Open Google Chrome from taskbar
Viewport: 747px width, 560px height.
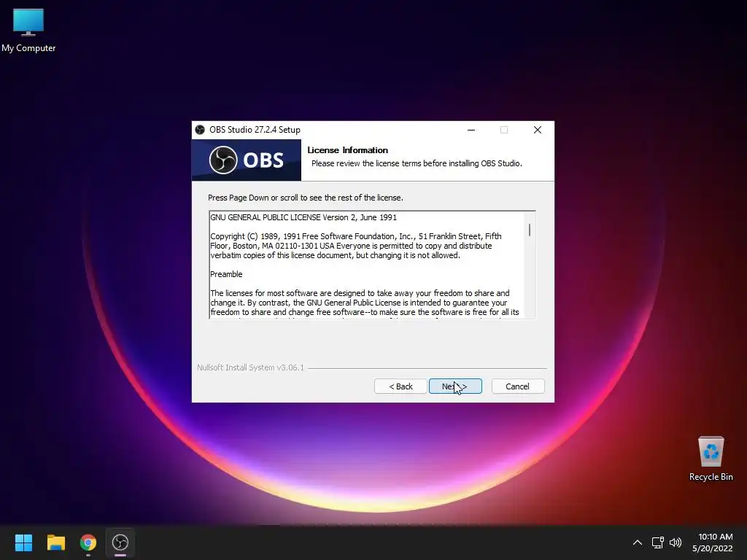pos(88,542)
